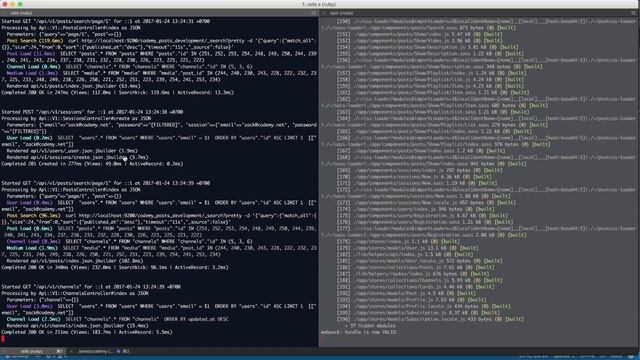Click webpack: bundle is now VALID. line
640x360 pixels.
click(359, 332)
